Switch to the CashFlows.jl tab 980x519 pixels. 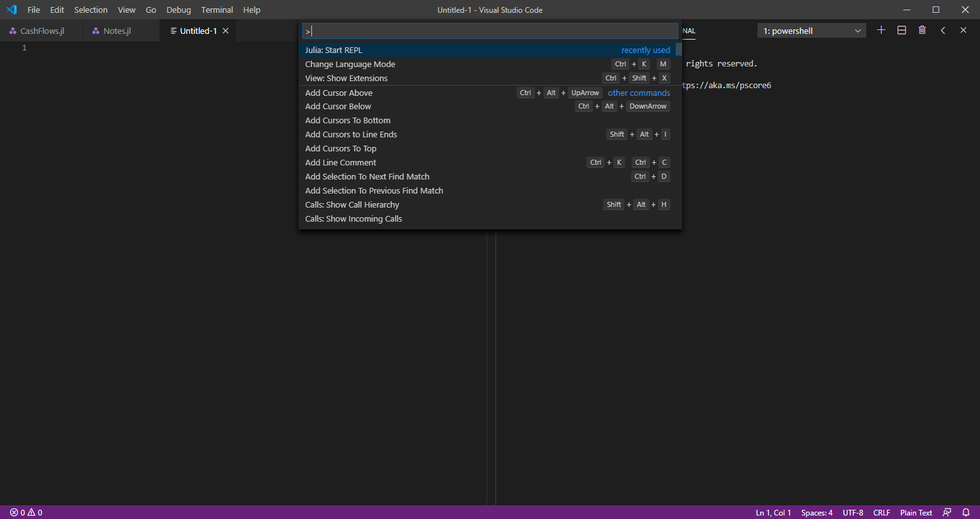[x=41, y=31]
